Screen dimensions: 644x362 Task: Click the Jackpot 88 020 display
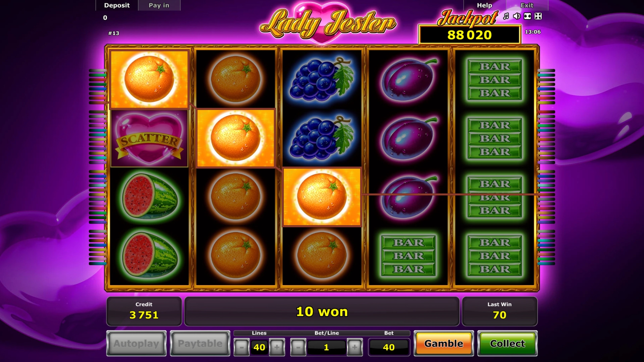coord(469,35)
